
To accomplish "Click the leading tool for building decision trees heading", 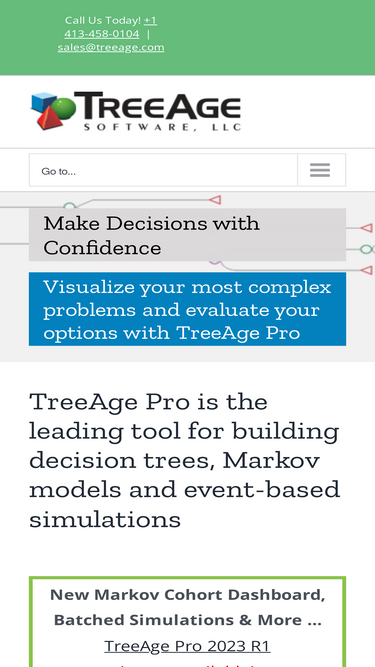I will 185,460.
